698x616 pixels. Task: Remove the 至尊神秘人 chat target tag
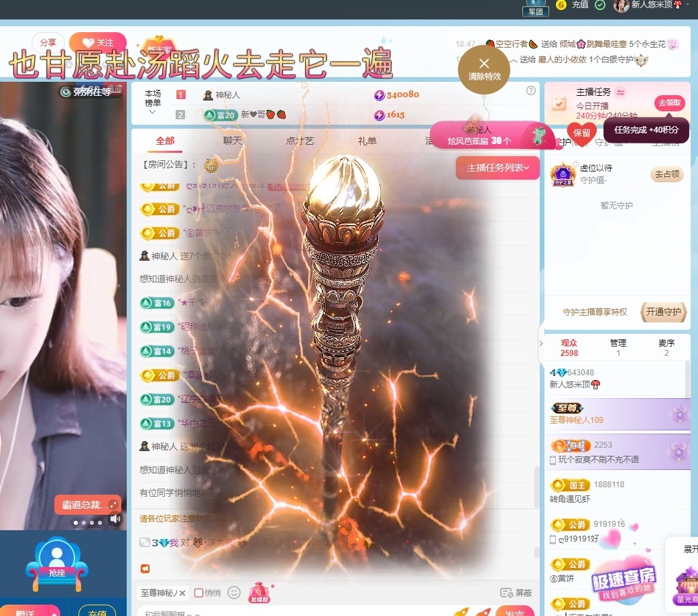coord(182,593)
